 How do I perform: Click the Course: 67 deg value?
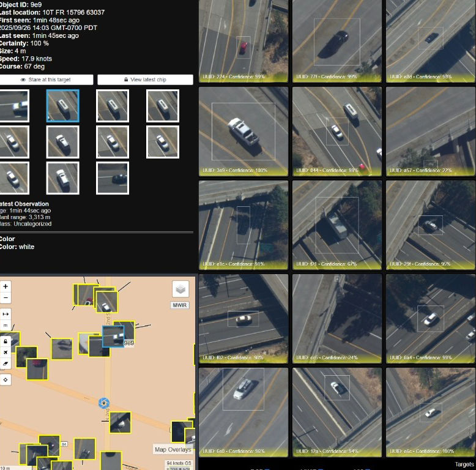click(22, 66)
